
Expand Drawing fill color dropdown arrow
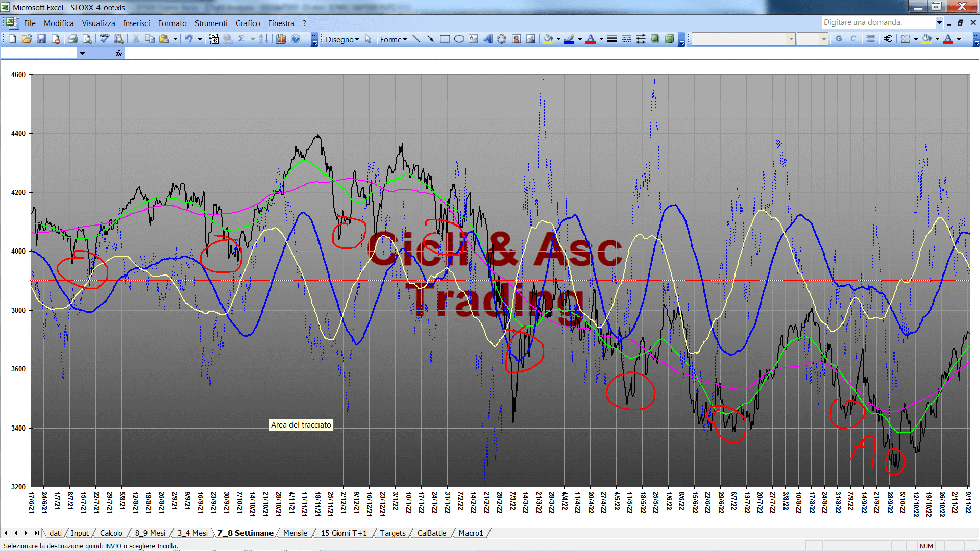click(558, 39)
